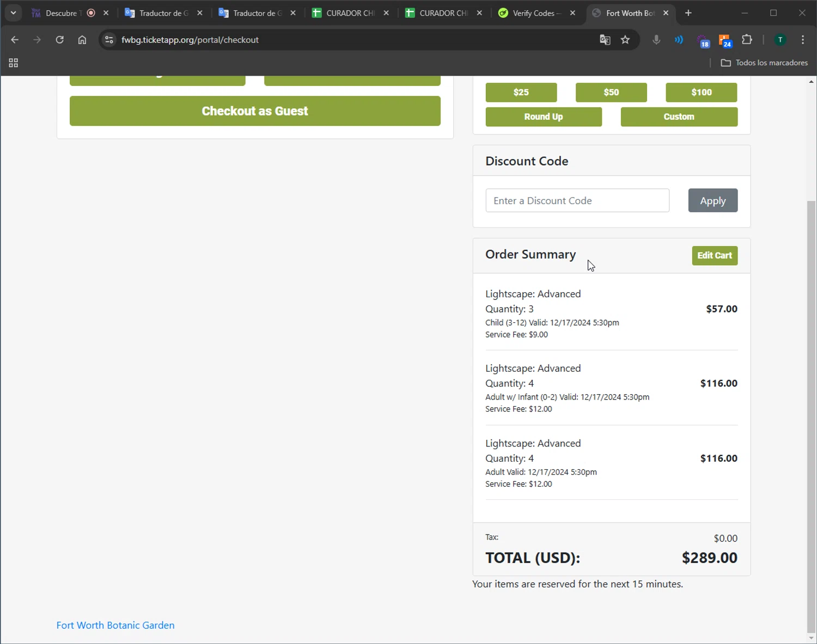The height and width of the screenshot is (644, 817).
Task: Click the Round Up donation button
Action: [544, 116]
